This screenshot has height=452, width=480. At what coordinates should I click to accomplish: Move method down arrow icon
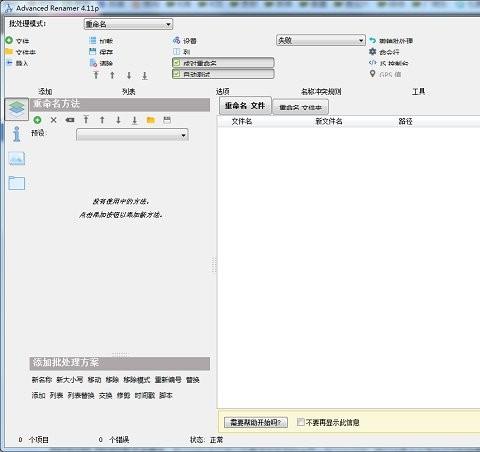[118, 120]
